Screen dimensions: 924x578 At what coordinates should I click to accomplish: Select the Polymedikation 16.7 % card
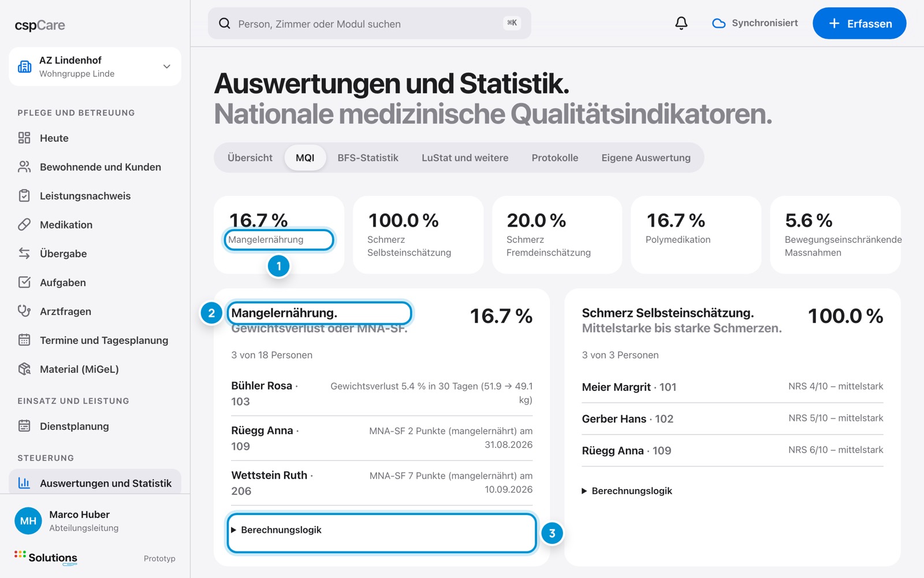696,235
